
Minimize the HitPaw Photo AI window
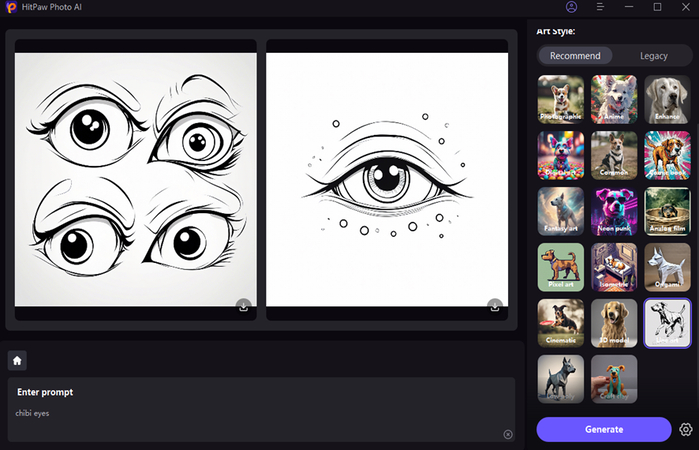tap(629, 7)
